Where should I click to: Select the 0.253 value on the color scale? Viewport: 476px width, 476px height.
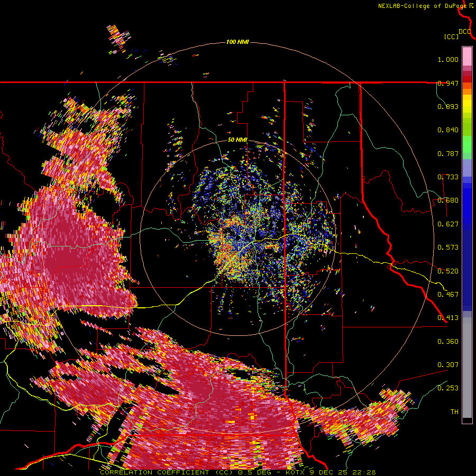448,388
